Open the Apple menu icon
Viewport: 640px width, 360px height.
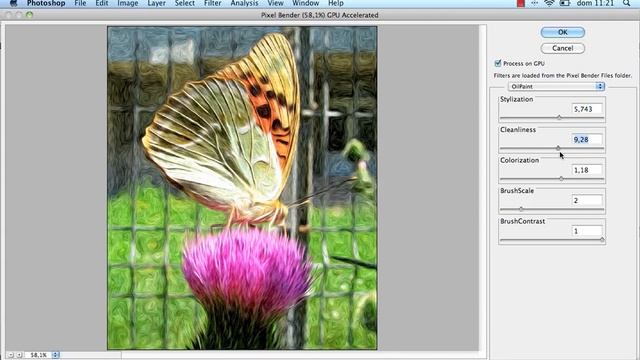point(13,3)
